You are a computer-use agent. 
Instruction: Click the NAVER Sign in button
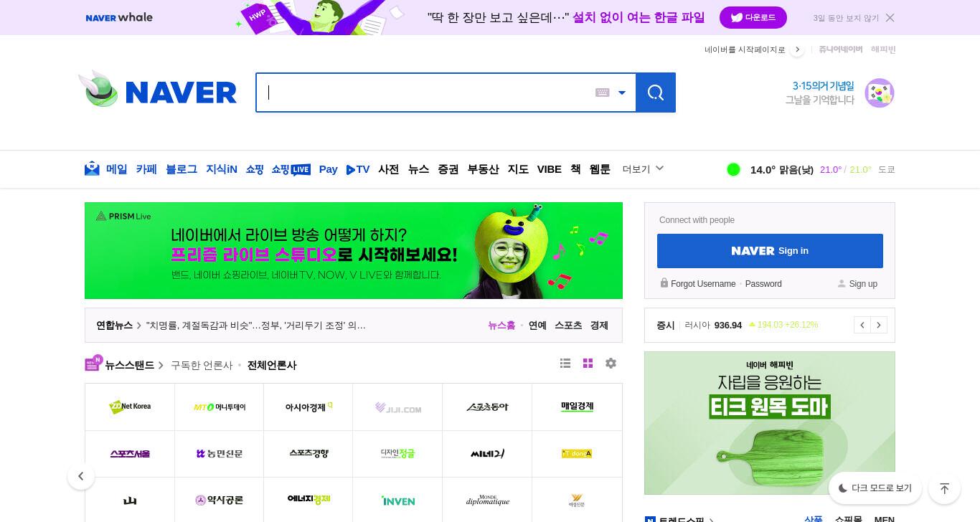tap(770, 251)
